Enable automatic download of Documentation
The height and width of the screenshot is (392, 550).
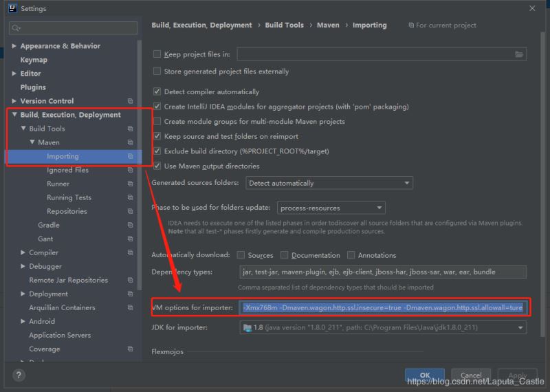[284, 255]
